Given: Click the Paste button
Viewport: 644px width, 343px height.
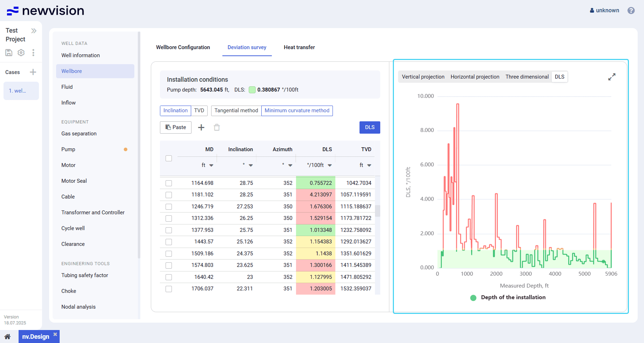Looking at the screenshot, I should pos(176,127).
